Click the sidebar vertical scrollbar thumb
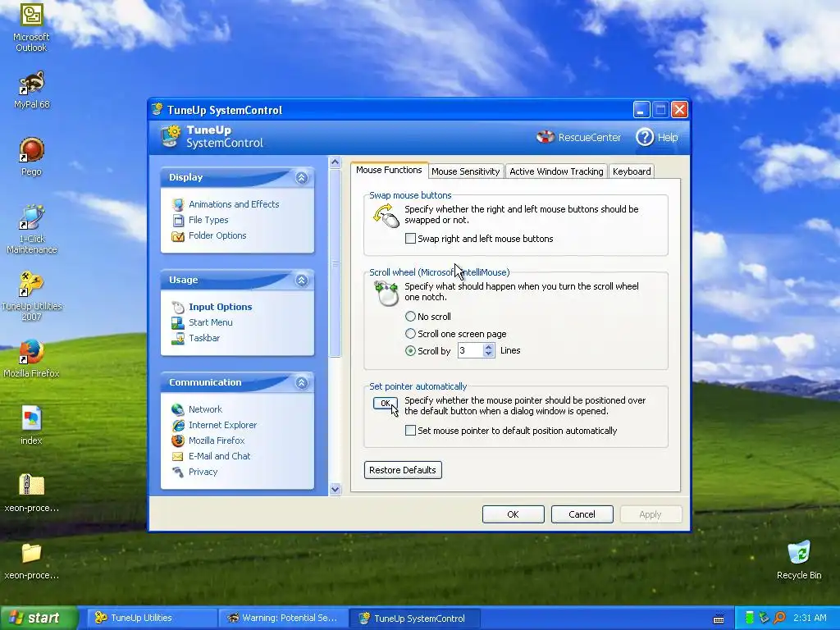 point(335,263)
